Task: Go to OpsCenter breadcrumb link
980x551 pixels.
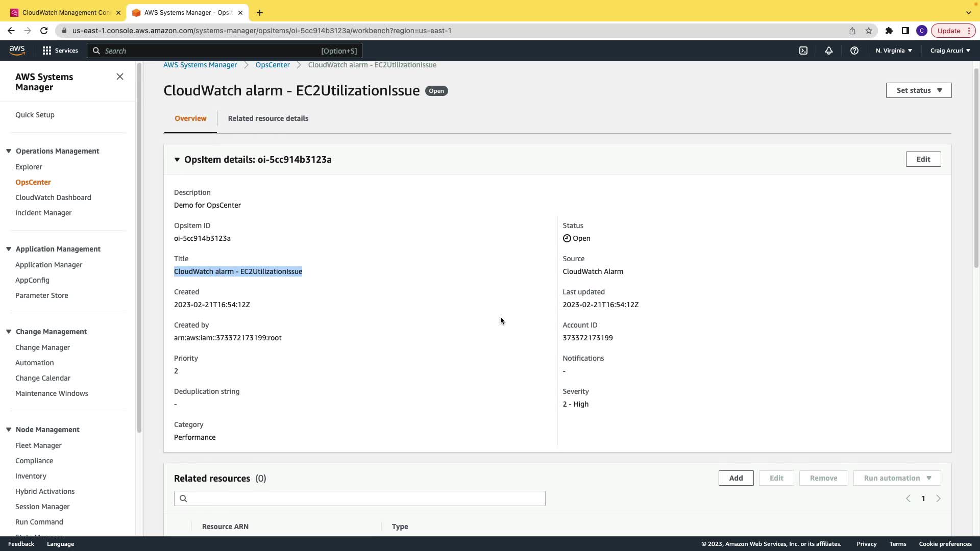Action: coord(273,65)
